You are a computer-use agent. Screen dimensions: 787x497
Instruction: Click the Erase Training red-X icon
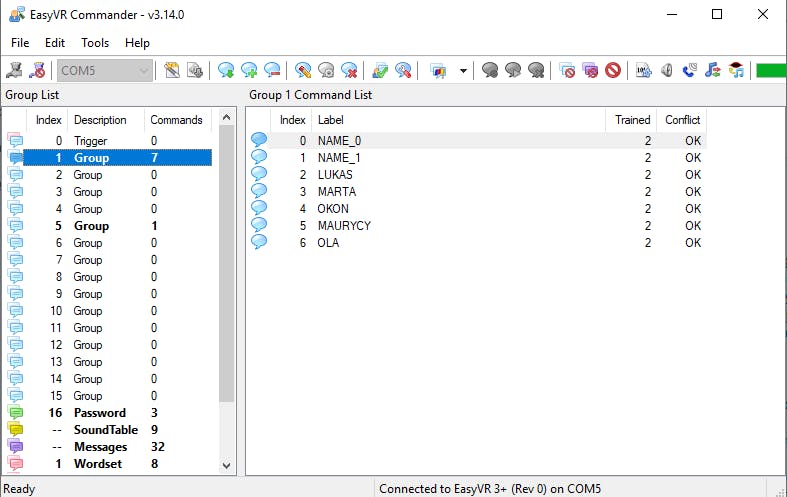pos(349,70)
